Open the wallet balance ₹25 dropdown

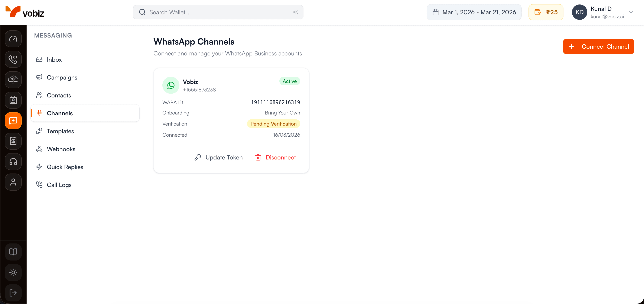tap(546, 12)
